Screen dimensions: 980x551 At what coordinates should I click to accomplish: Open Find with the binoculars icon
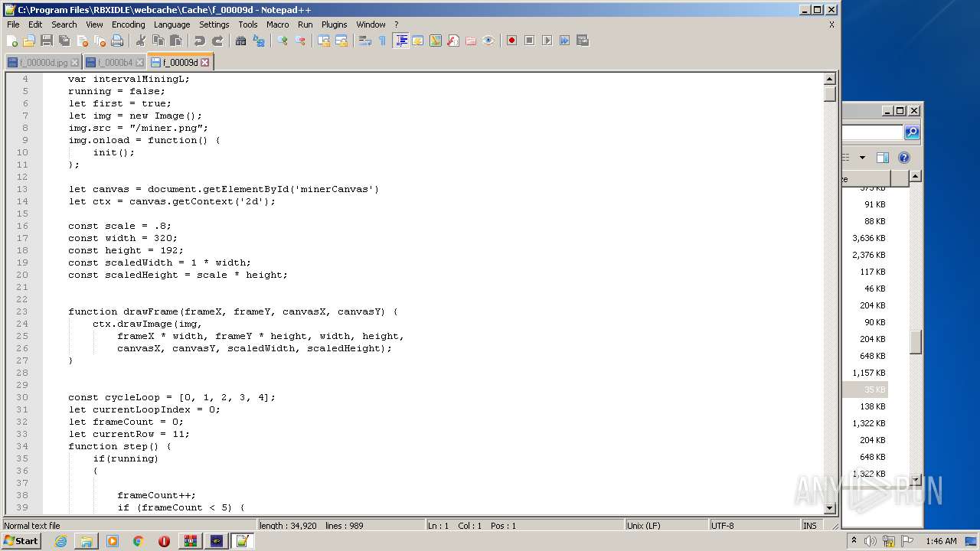tap(241, 41)
